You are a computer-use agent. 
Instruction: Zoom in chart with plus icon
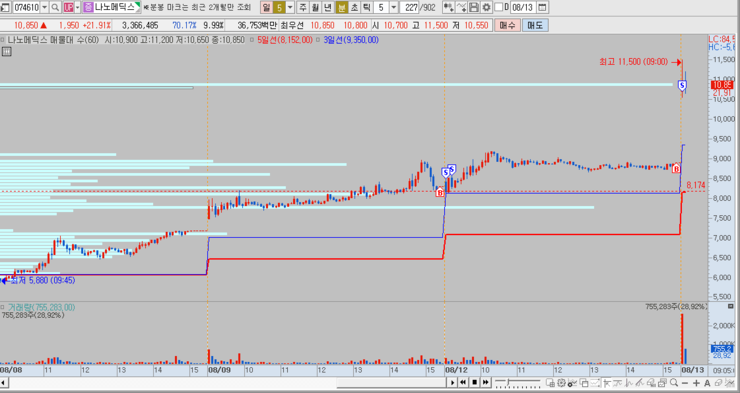(696, 383)
